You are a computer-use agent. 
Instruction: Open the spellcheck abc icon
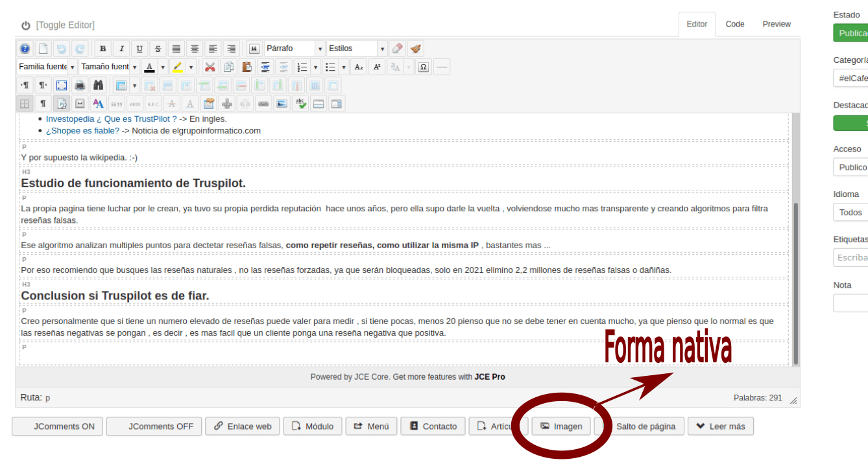(300, 103)
